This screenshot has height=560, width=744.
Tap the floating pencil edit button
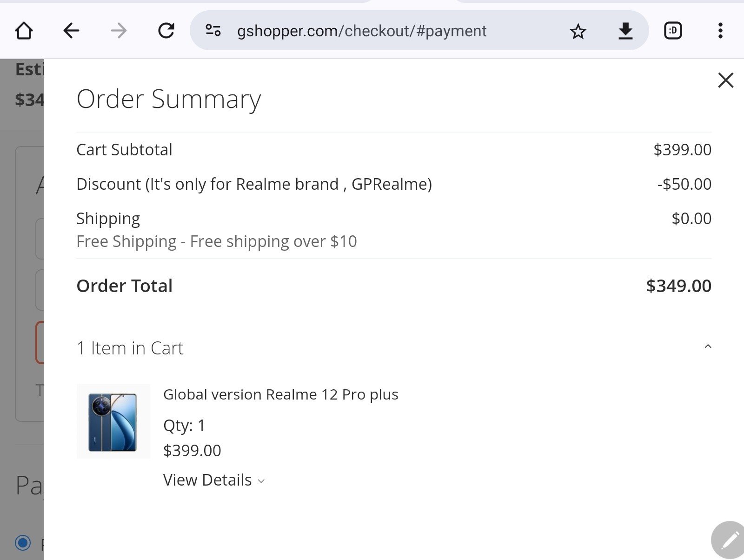(x=729, y=540)
